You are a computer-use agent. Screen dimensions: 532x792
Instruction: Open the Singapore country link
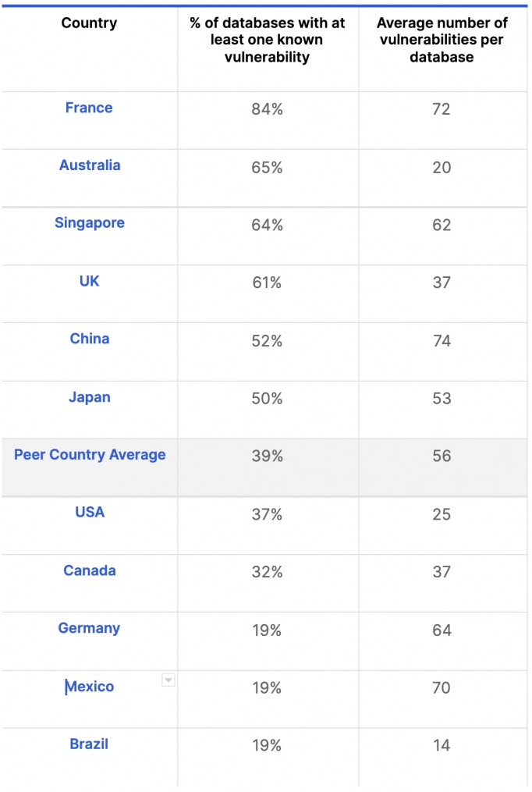pyautogui.click(x=90, y=223)
